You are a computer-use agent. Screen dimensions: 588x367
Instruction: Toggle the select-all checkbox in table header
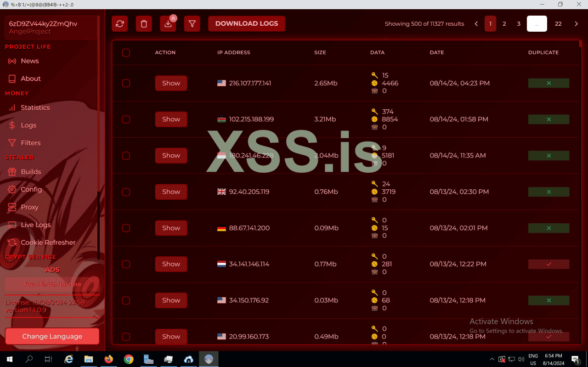tap(126, 53)
